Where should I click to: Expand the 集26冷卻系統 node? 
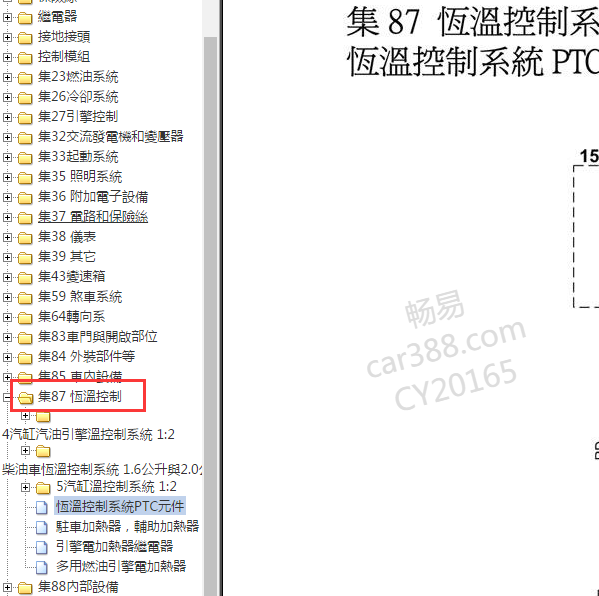tap(7, 97)
